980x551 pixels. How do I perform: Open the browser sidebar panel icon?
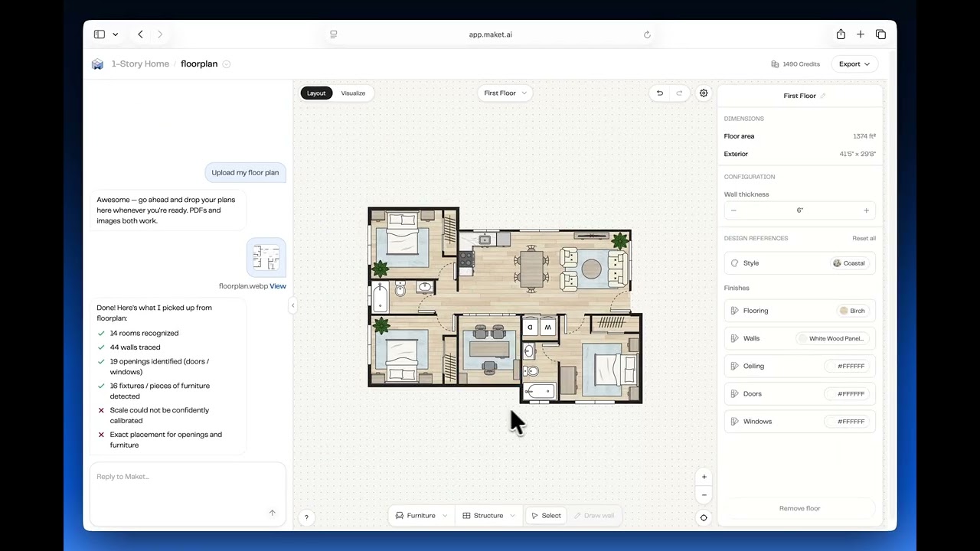100,34
